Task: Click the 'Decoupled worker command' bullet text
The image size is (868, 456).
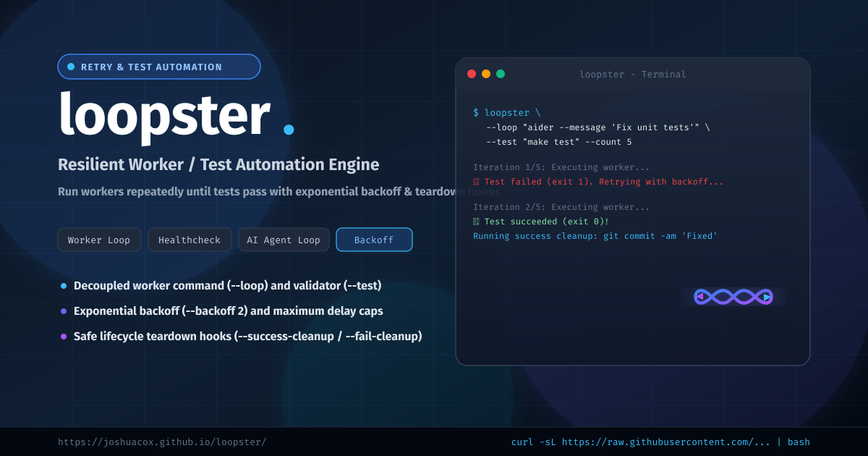Action: pos(228,286)
